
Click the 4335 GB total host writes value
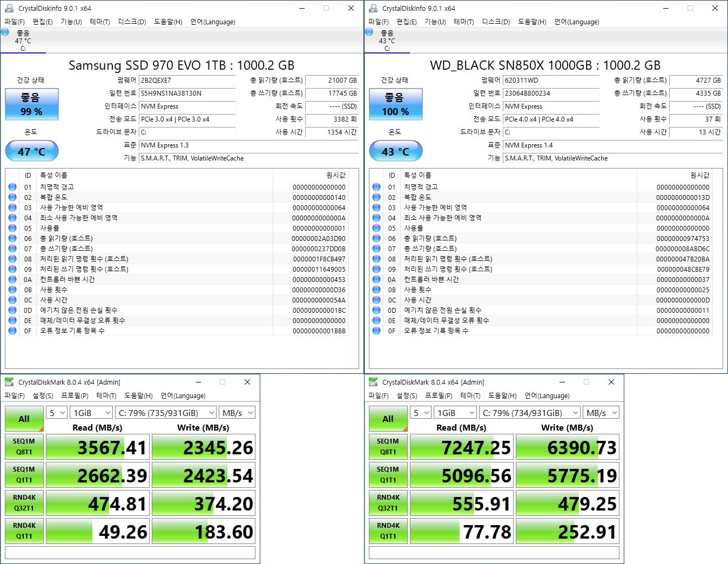[696, 93]
